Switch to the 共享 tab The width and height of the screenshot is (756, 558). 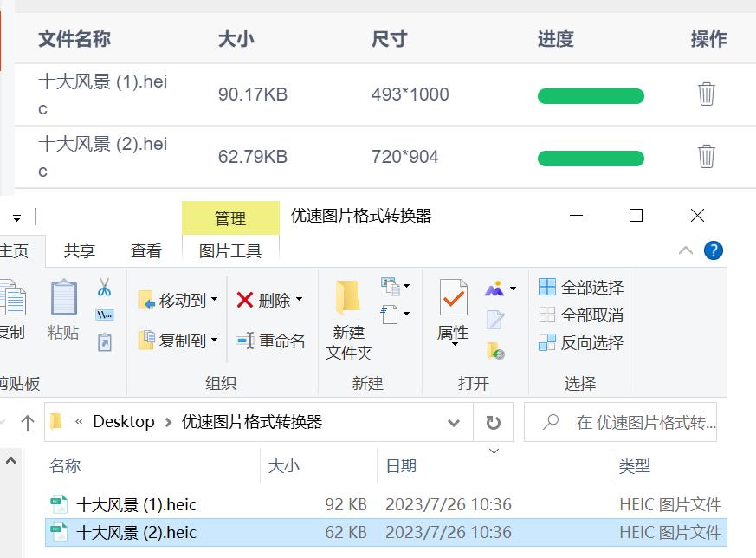pos(79,250)
